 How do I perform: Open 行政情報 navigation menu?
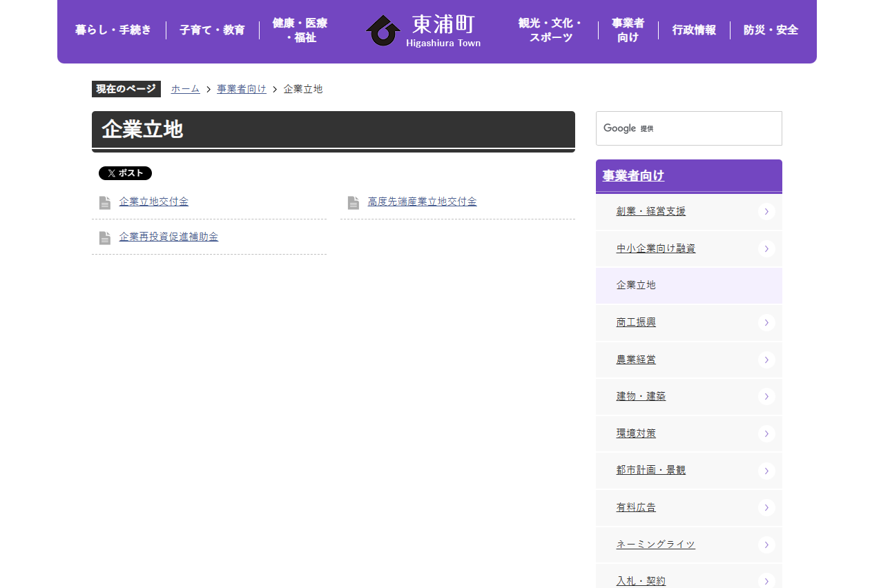click(694, 30)
